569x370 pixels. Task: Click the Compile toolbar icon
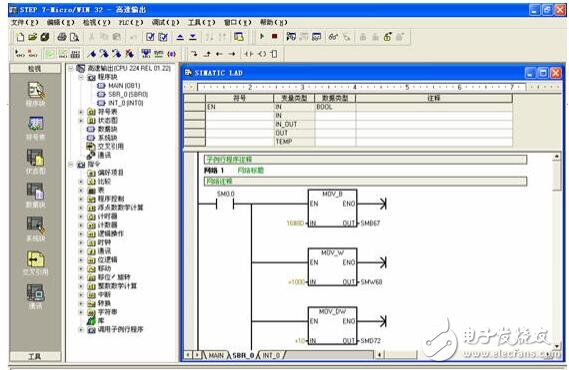(150, 37)
